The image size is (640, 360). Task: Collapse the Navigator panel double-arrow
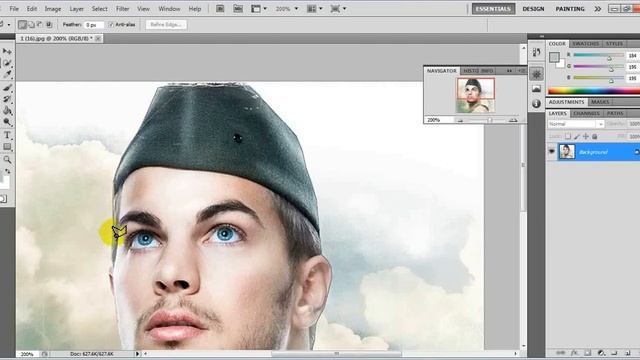coord(509,71)
